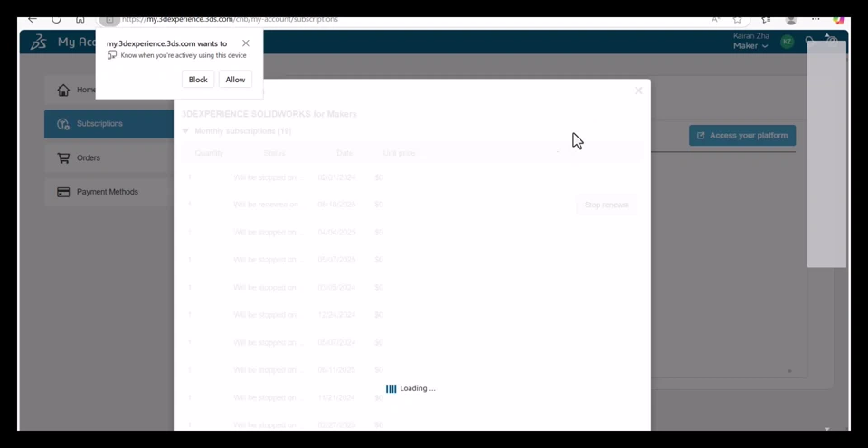This screenshot has width=868, height=448.
Task: Click the 04/04/2025 date cell
Action: coord(336,233)
